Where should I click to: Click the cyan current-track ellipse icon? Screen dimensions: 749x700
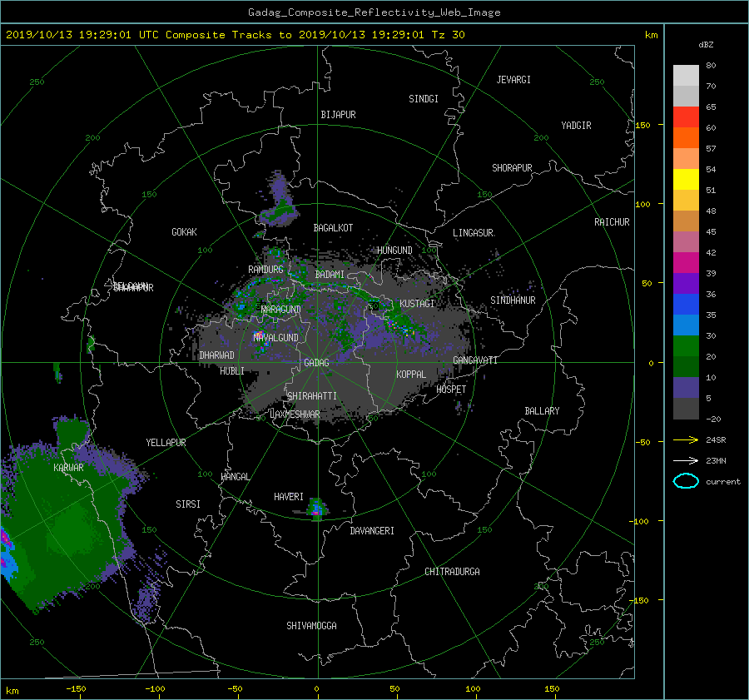(x=686, y=481)
